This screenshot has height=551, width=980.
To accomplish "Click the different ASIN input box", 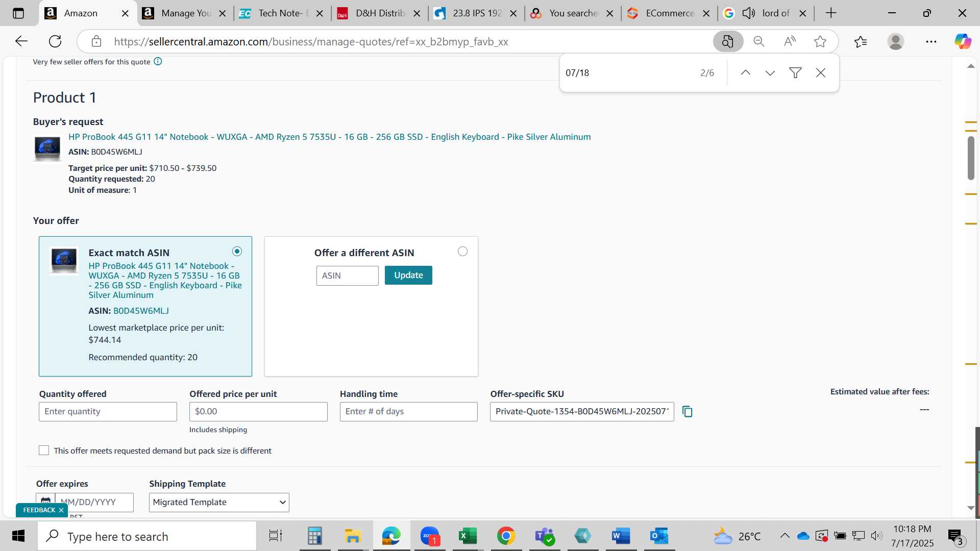I will 347,275.
